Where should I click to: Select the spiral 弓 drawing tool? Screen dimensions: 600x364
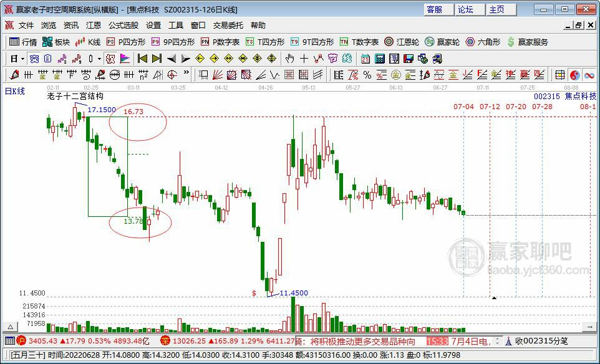pyautogui.click(x=85, y=75)
